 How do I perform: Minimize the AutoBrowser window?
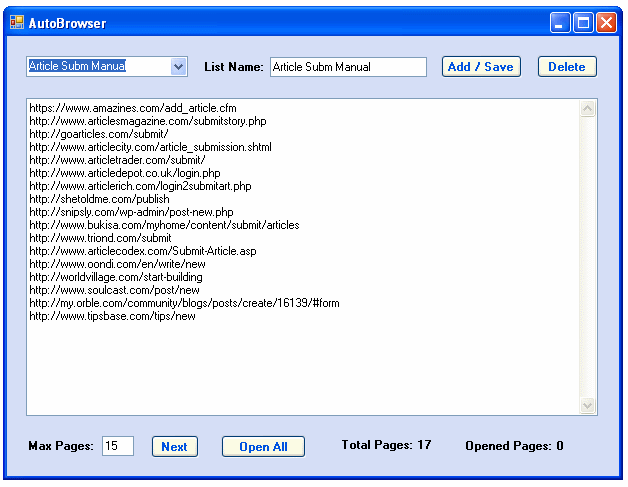560,22
